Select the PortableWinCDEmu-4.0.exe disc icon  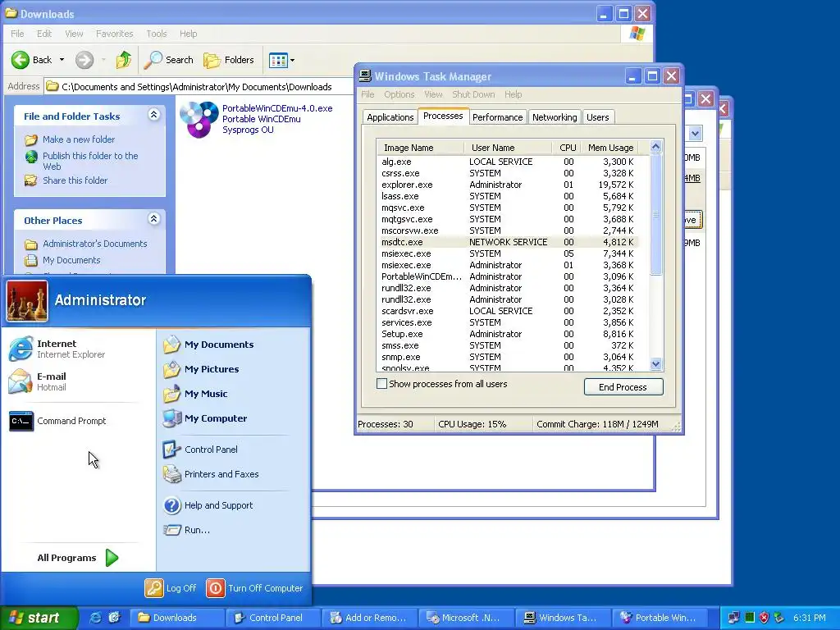(x=199, y=120)
